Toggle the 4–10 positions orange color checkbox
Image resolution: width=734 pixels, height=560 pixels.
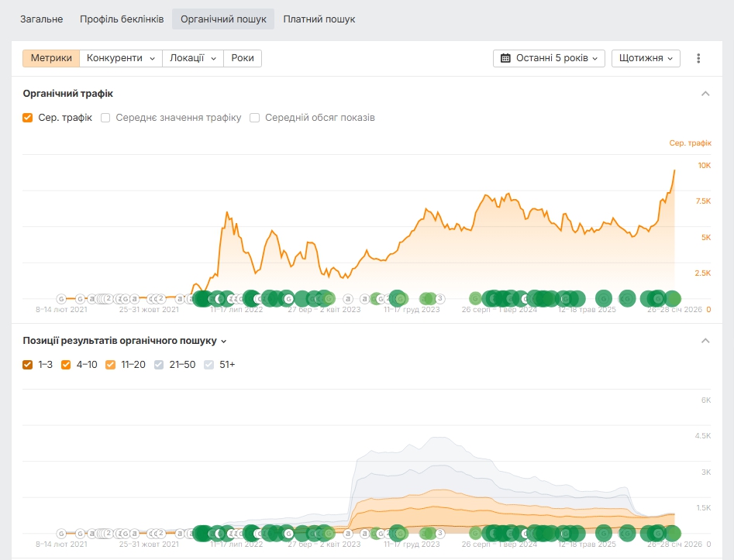click(x=66, y=364)
